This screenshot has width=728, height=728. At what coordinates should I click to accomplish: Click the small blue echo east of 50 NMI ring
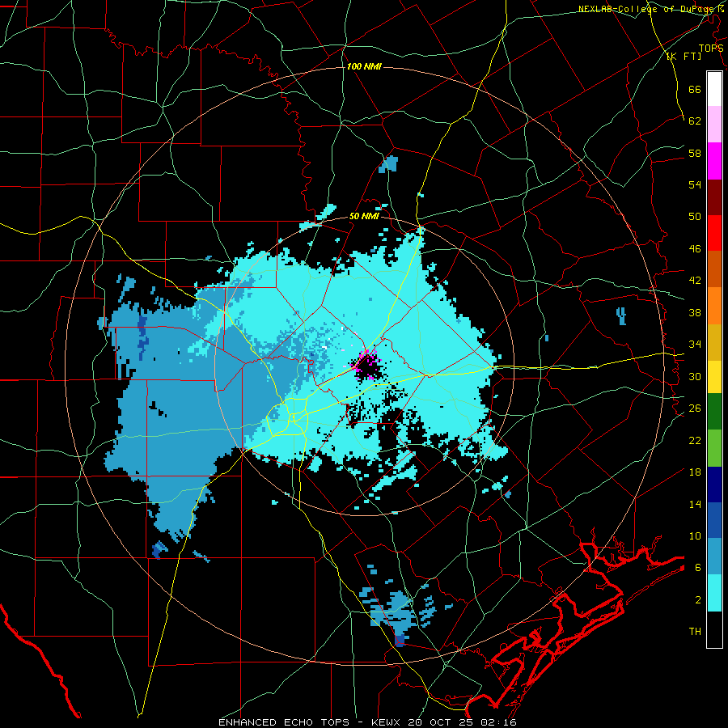[621, 316]
